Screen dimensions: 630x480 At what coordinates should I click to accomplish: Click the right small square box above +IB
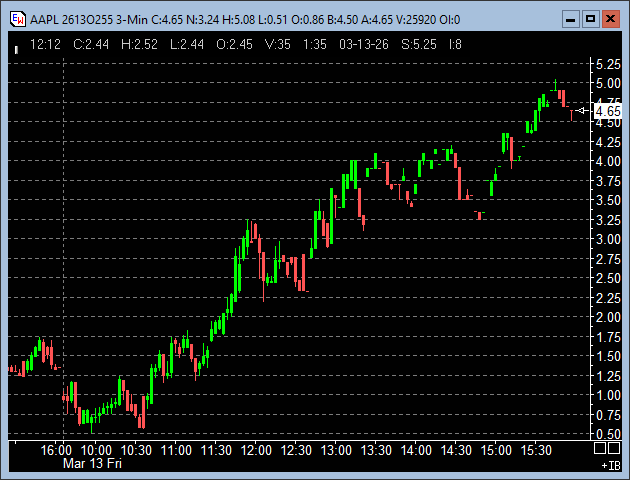point(614,448)
